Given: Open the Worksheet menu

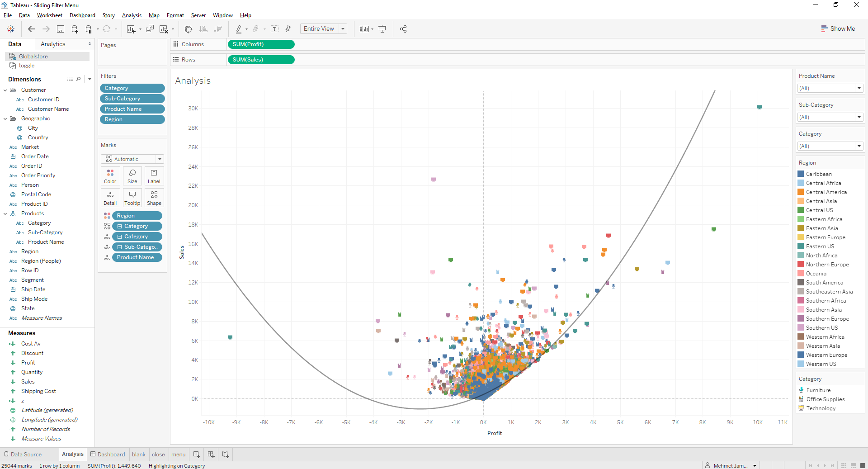Looking at the screenshot, I should point(50,15).
